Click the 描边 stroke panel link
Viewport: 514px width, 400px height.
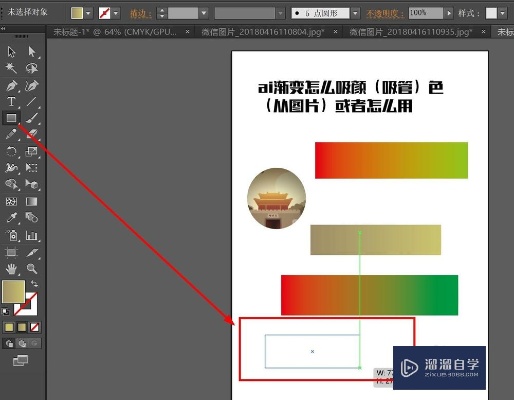[141, 14]
